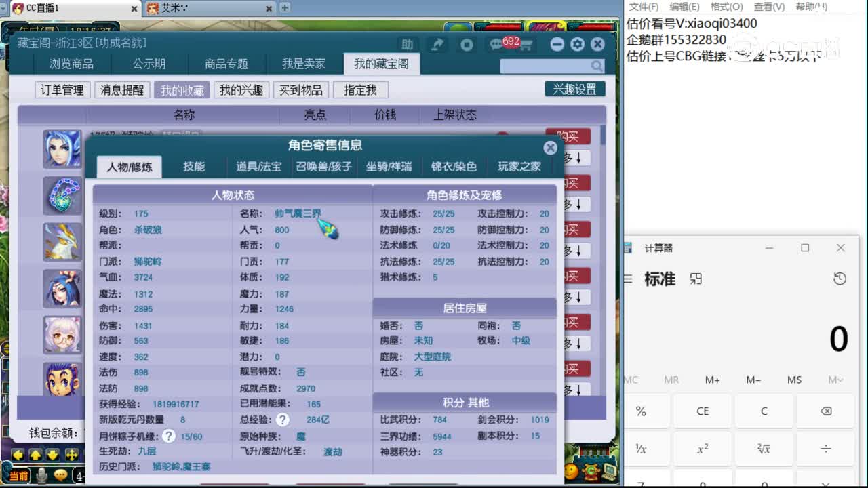This screenshot has height=488, width=868.
Task: Open the share arrow icon on the toolbar
Action: pyautogui.click(x=437, y=43)
